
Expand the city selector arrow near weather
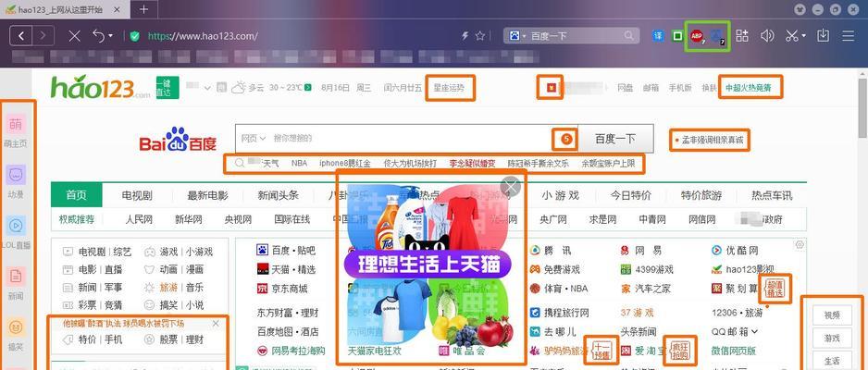coord(207,87)
